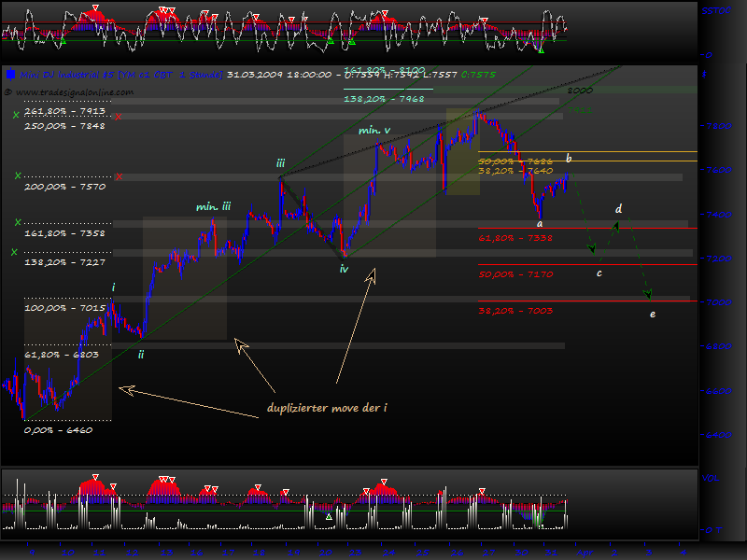Click the blue square icon before chart title
Image resolution: width=747 pixels, height=560 pixels.
pyautogui.click(x=11, y=75)
